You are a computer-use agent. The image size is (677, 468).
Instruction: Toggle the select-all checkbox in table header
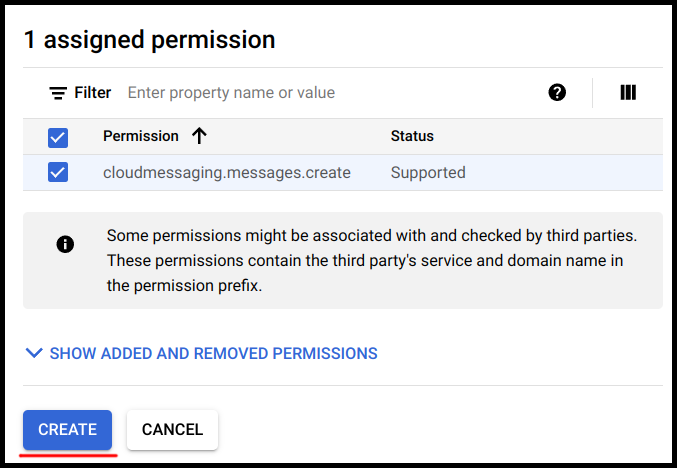58,137
